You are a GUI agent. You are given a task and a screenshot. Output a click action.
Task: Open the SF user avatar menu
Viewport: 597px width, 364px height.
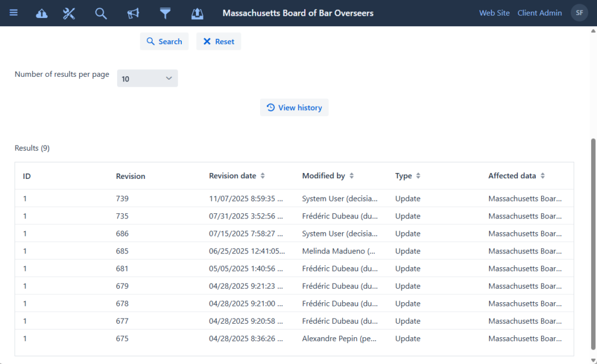tap(579, 13)
